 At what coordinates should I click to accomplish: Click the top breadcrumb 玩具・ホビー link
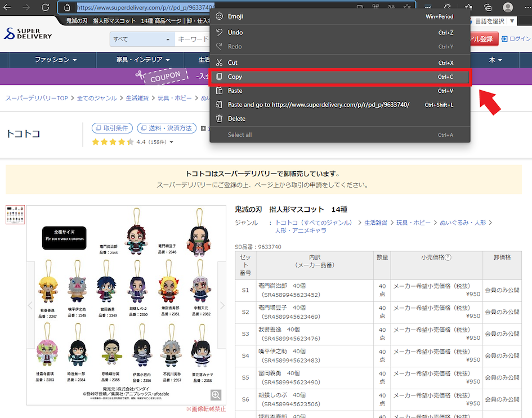tap(175, 98)
